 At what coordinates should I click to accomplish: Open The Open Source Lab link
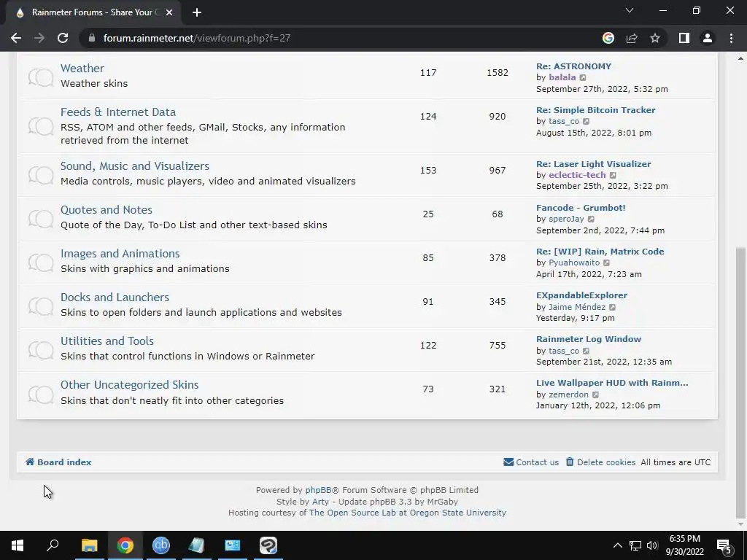pos(407,513)
